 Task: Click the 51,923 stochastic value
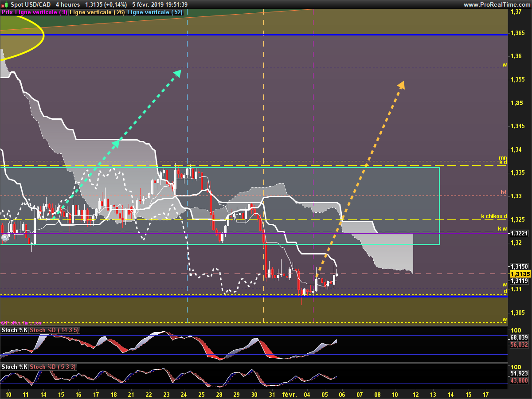[x=519, y=374]
